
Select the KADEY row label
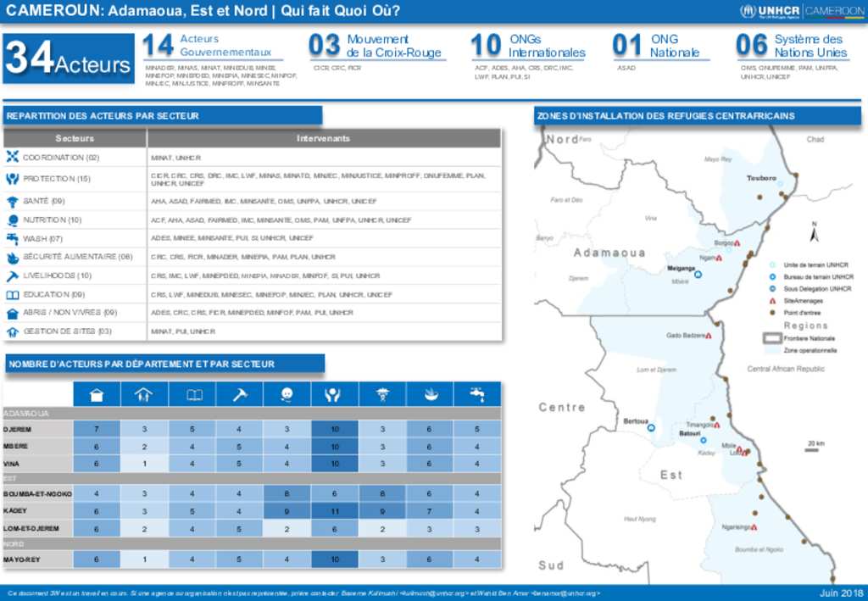15,511
